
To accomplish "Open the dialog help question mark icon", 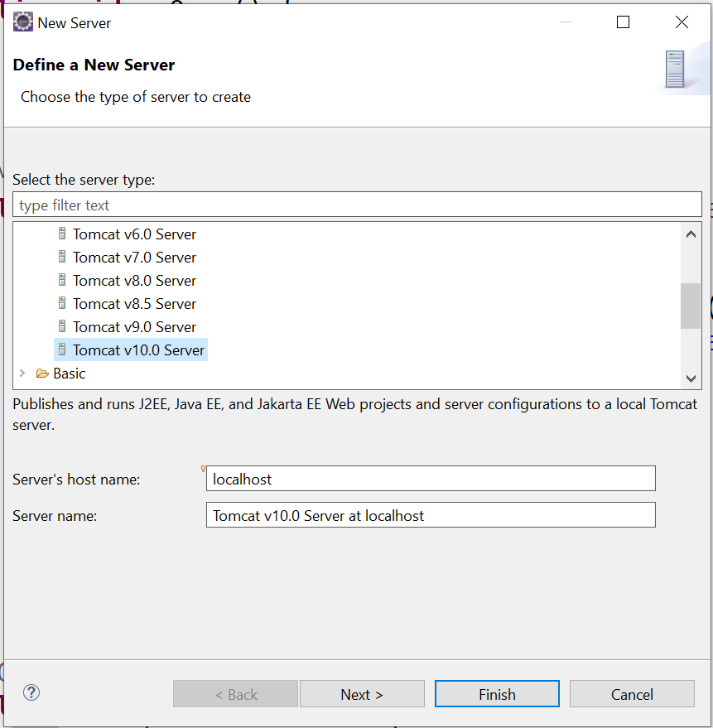I will tap(31, 692).
